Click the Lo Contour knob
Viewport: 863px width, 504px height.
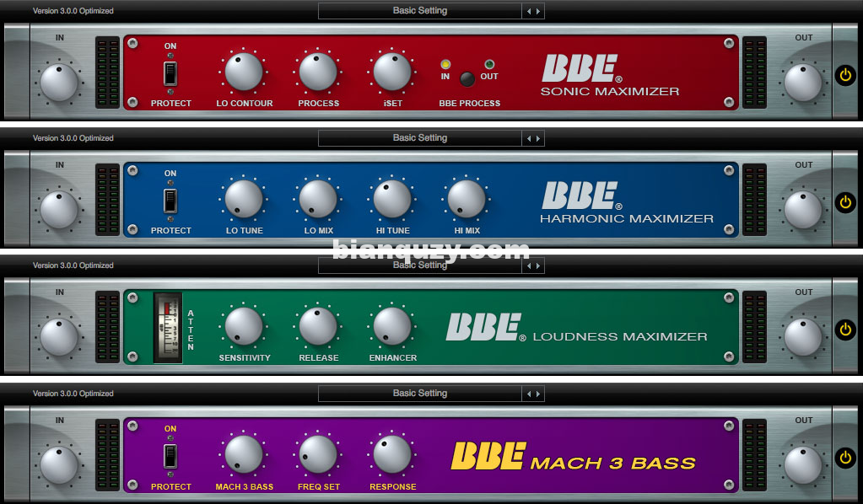244,72
